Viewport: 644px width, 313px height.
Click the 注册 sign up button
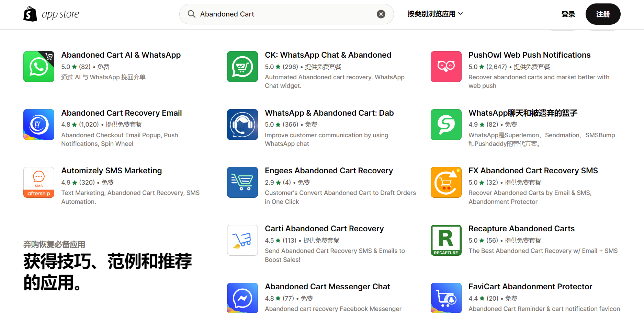(603, 14)
